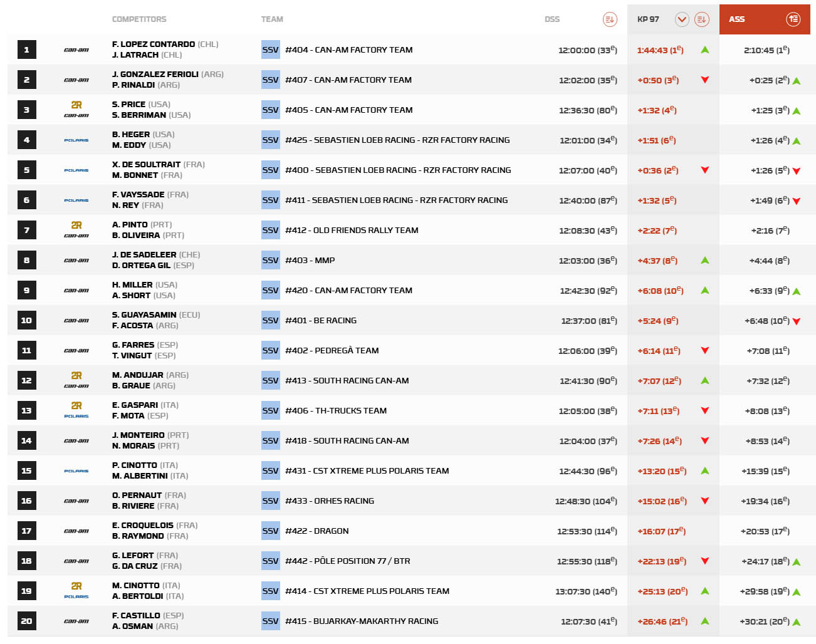
Task: Open the #400 Sebastien Loeb Racing team link
Action: pyautogui.click(x=397, y=170)
